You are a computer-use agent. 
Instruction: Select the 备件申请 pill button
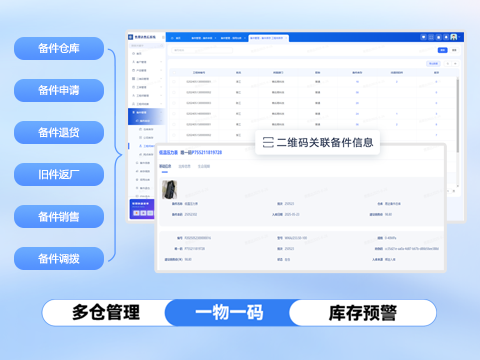(59, 90)
